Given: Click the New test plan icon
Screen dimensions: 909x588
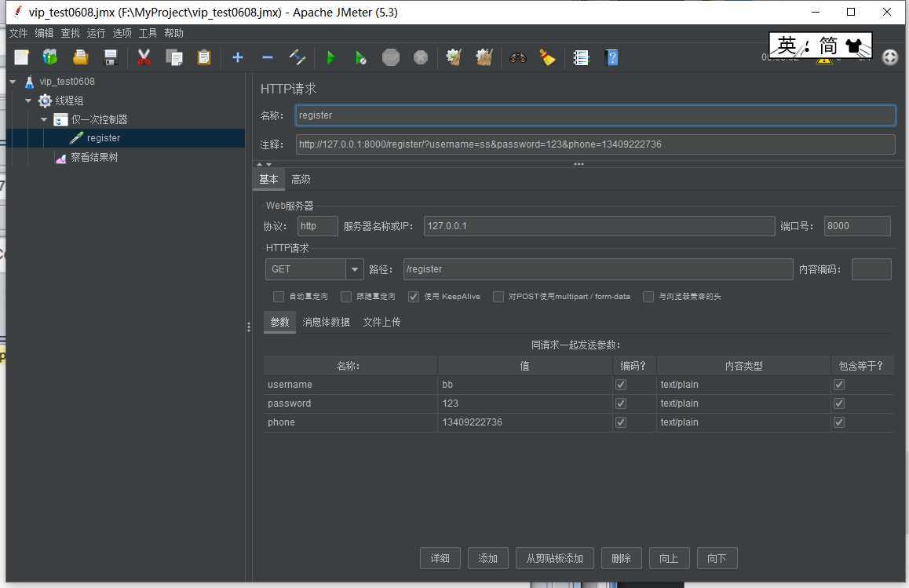Looking at the screenshot, I should click(x=21, y=57).
